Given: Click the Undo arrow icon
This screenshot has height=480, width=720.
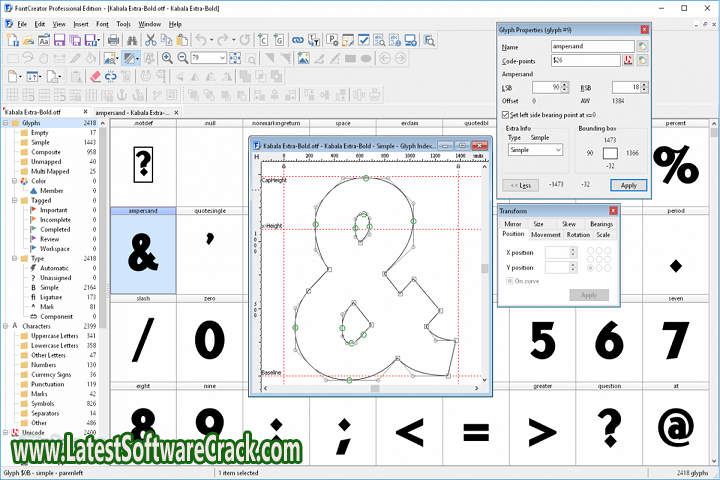Looking at the screenshot, I should [x=202, y=40].
